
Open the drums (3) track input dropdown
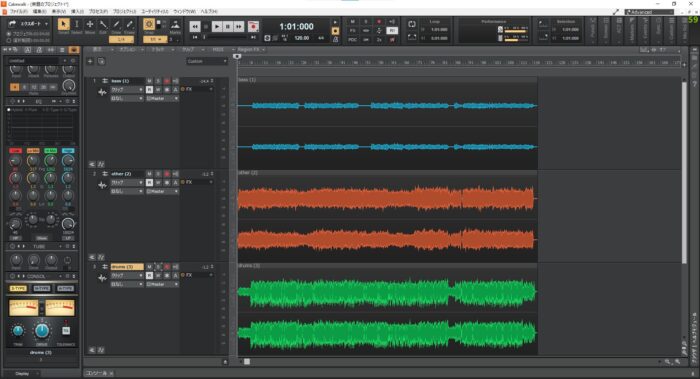tap(127, 284)
